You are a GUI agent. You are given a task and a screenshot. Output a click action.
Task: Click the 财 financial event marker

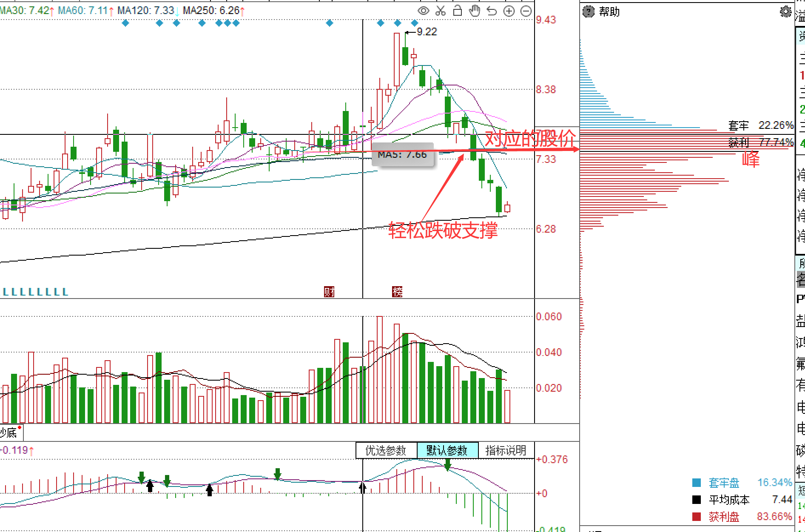click(x=329, y=292)
